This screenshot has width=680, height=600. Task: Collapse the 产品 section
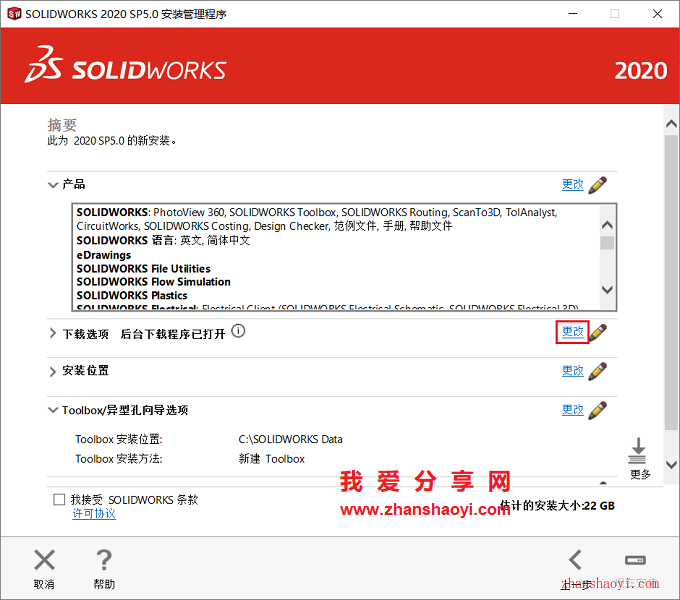(53, 185)
